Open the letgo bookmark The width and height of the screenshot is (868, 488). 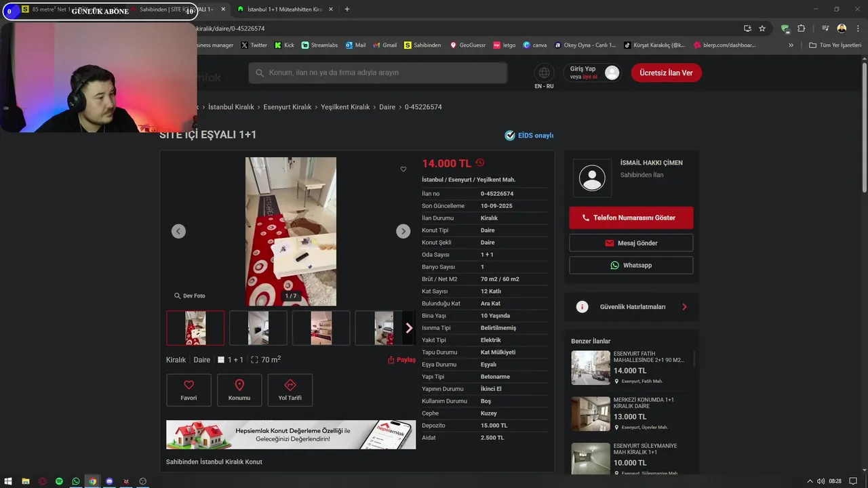click(505, 45)
